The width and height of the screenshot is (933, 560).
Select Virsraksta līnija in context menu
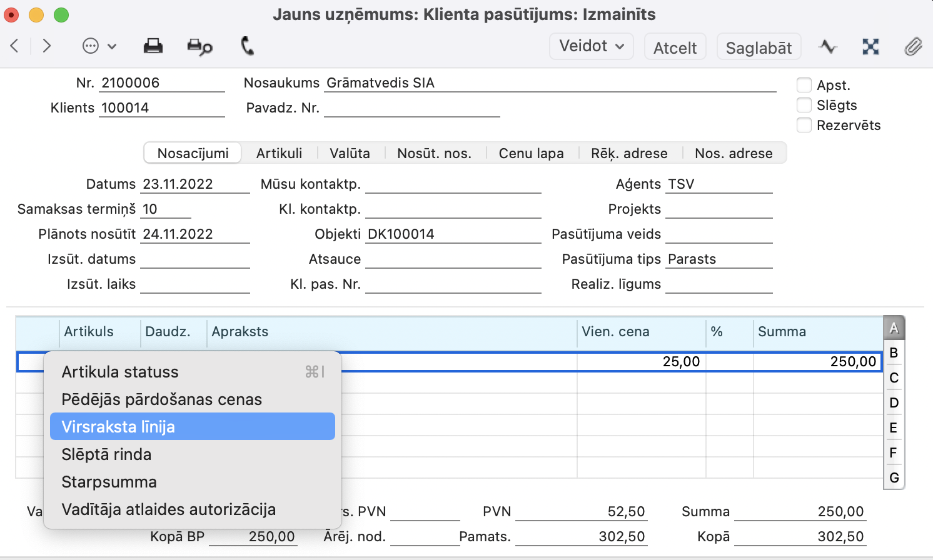192,427
